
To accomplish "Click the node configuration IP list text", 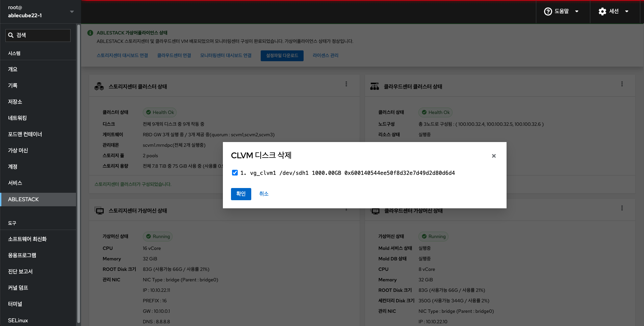I will tap(481, 124).
